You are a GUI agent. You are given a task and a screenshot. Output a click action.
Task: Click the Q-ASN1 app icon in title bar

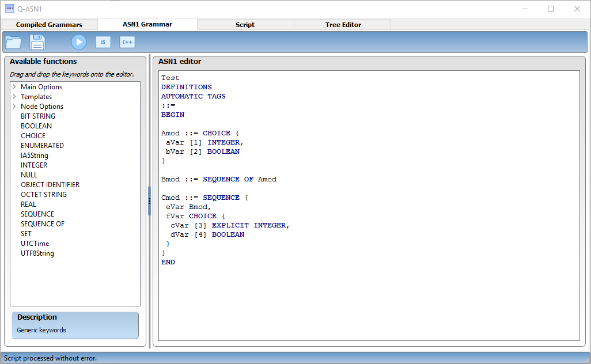(10, 9)
